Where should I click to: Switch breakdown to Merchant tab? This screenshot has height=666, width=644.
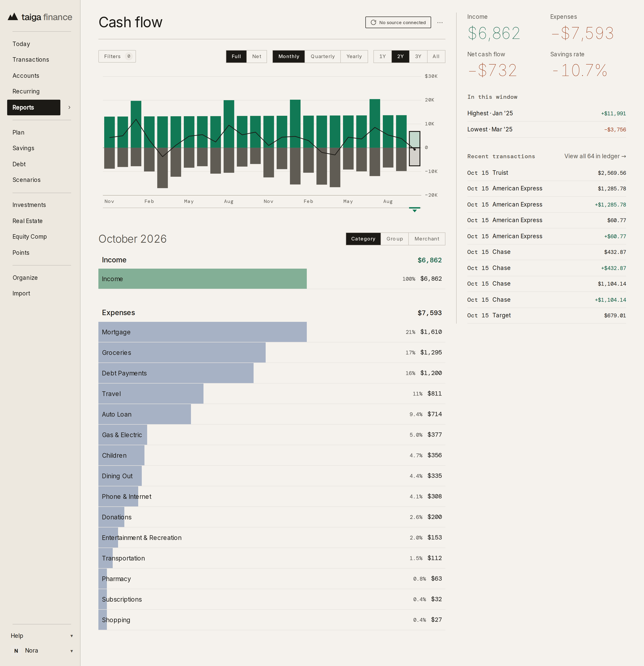(x=427, y=239)
